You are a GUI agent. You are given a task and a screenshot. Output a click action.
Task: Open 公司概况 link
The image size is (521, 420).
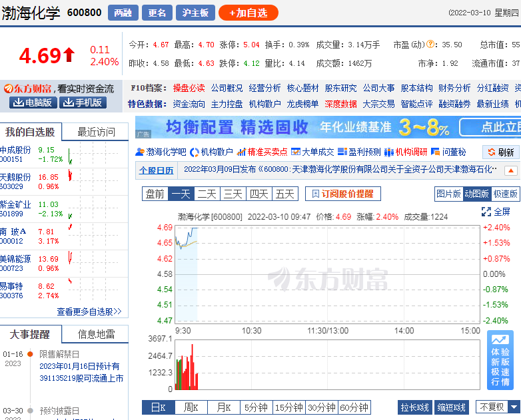(x=227, y=89)
